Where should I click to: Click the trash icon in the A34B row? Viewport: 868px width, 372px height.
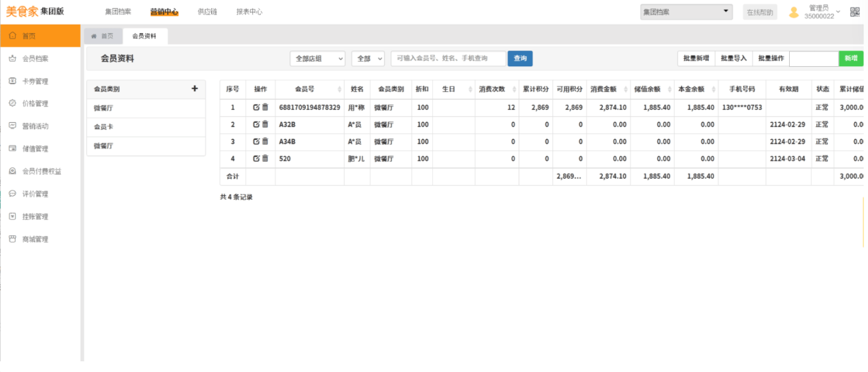coord(265,142)
